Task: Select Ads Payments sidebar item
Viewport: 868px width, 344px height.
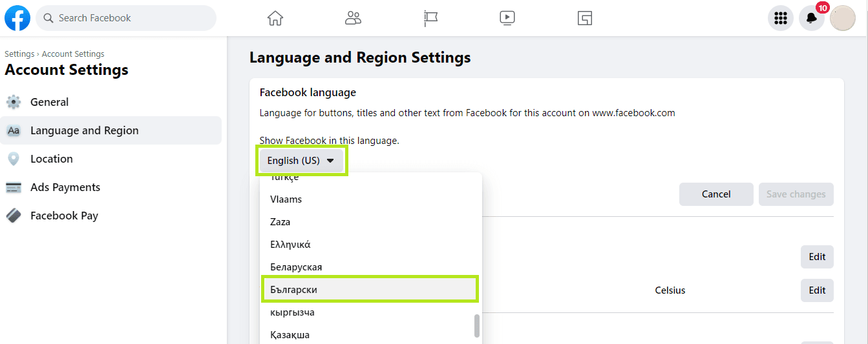Action: [x=111, y=187]
